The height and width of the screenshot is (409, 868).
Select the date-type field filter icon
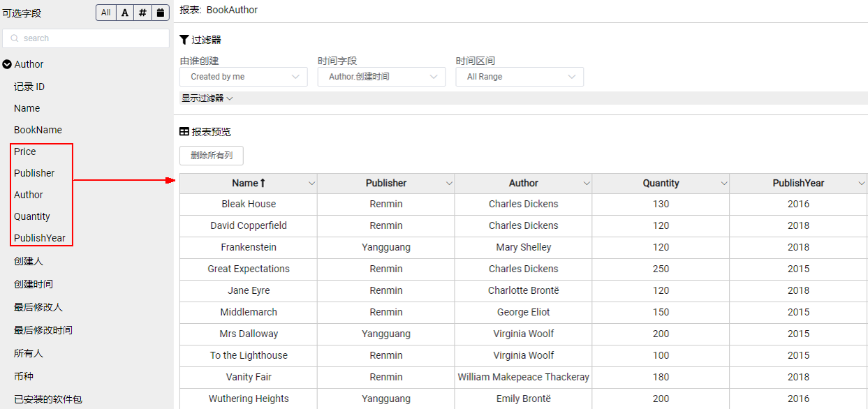pos(161,13)
